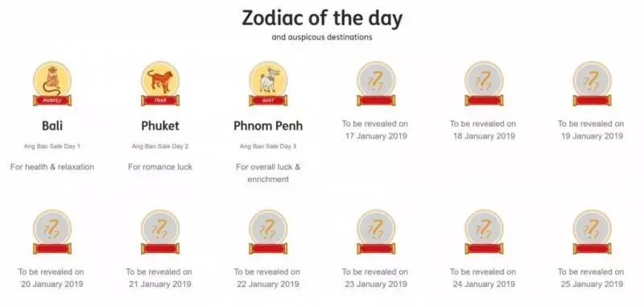The width and height of the screenshot is (644, 307).
Task: Click the Ang Bao Sale Day 2 label
Action: (x=160, y=147)
